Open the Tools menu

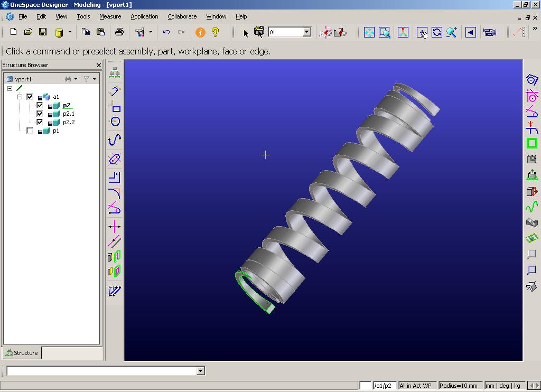pyautogui.click(x=83, y=16)
